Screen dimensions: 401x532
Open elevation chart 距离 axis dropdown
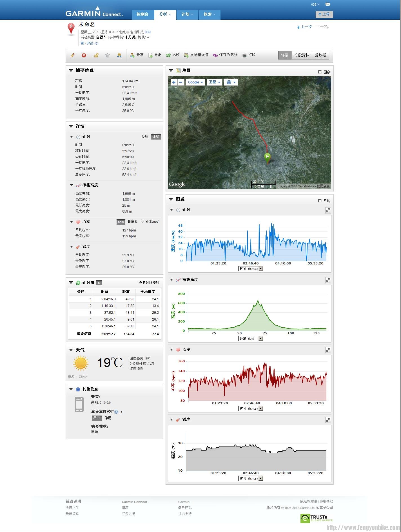(x=251, y=339)
